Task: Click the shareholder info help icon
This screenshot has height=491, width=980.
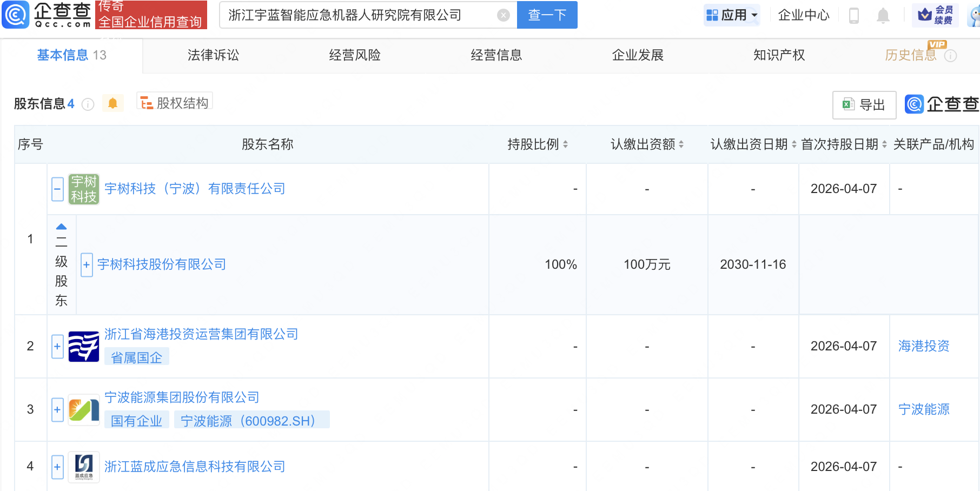Action: (88, 104)
